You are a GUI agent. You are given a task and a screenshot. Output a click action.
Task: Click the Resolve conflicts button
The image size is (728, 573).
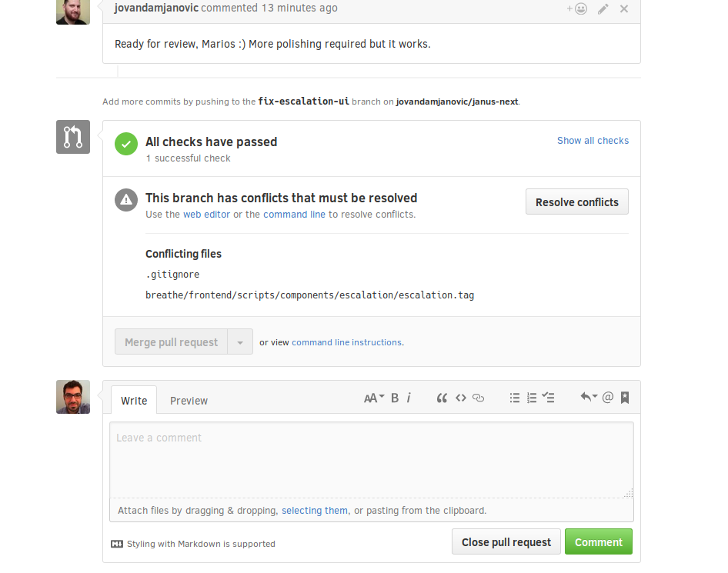[x=576, y=202]
